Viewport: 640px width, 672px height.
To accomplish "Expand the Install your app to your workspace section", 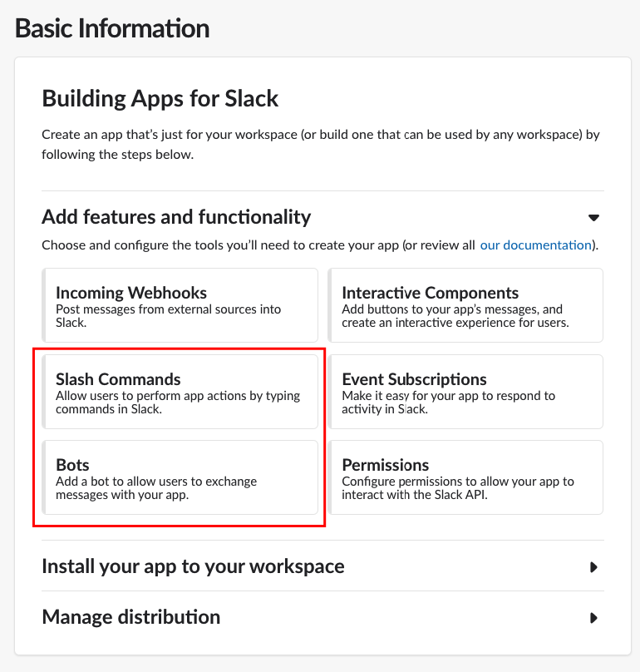I will 594,567.
